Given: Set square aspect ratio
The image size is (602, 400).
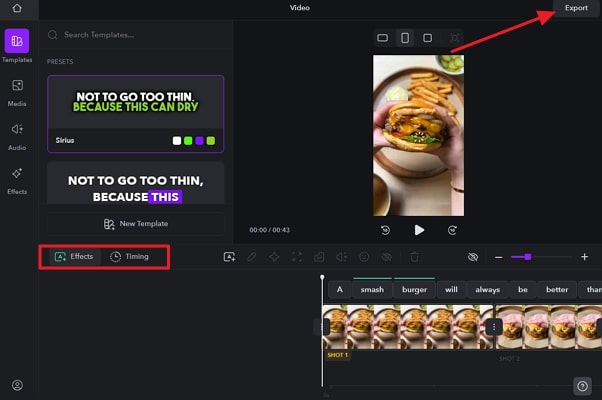Looking at the screenshot, I should 427,38.
